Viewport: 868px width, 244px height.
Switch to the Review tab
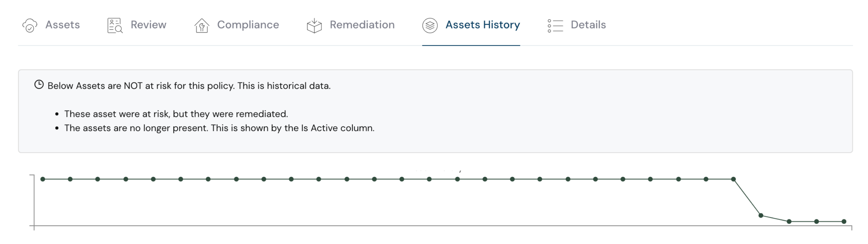[148, 25]
